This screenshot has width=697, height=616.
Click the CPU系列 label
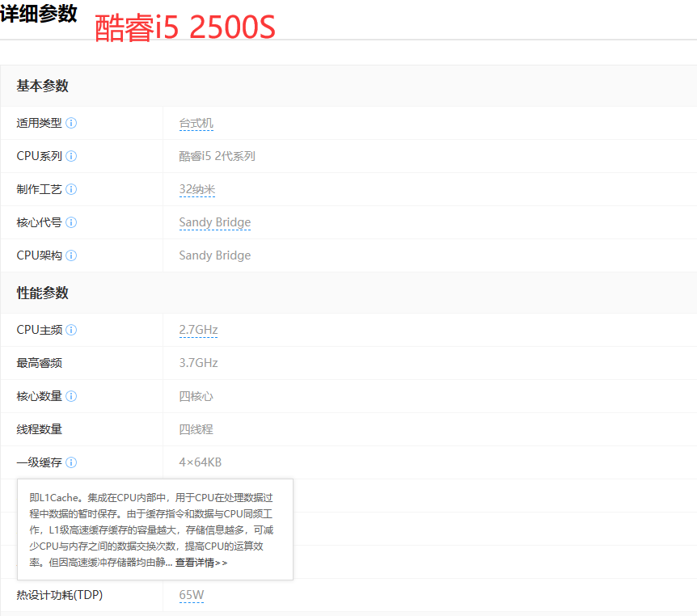[39, 156]
